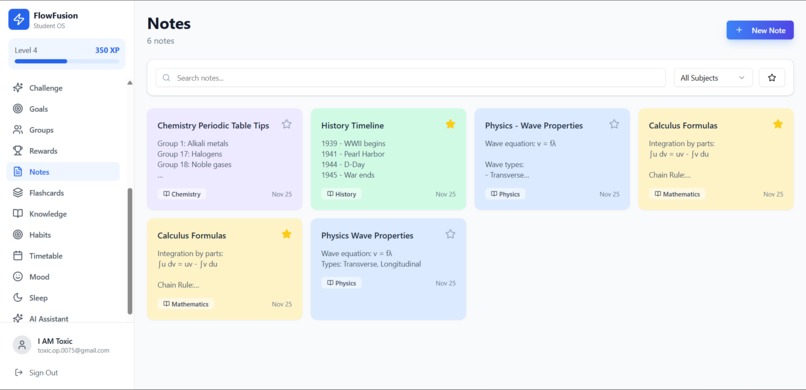Click the Flashcards stack icon
Viewport: 806px width, 390px height.
(x=18, y=193)
